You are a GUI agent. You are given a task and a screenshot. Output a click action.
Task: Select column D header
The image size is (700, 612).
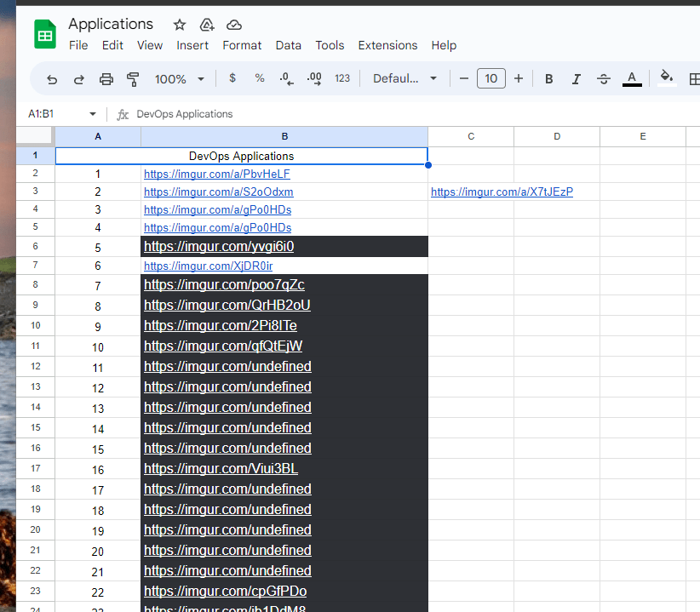(557, 136)
